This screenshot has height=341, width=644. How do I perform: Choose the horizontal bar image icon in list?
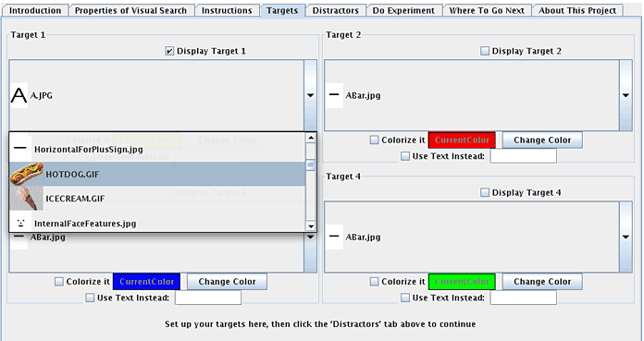coord(20,149)
